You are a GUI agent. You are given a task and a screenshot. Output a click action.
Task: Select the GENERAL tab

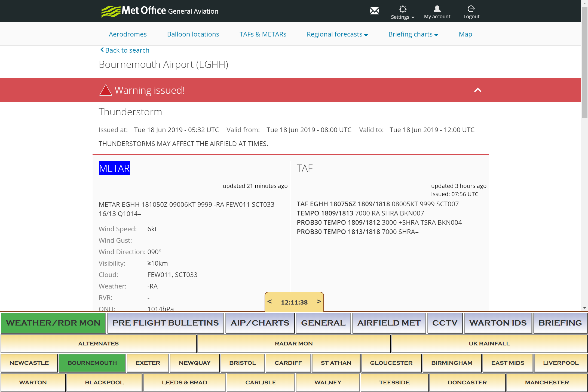click(323, 323)
